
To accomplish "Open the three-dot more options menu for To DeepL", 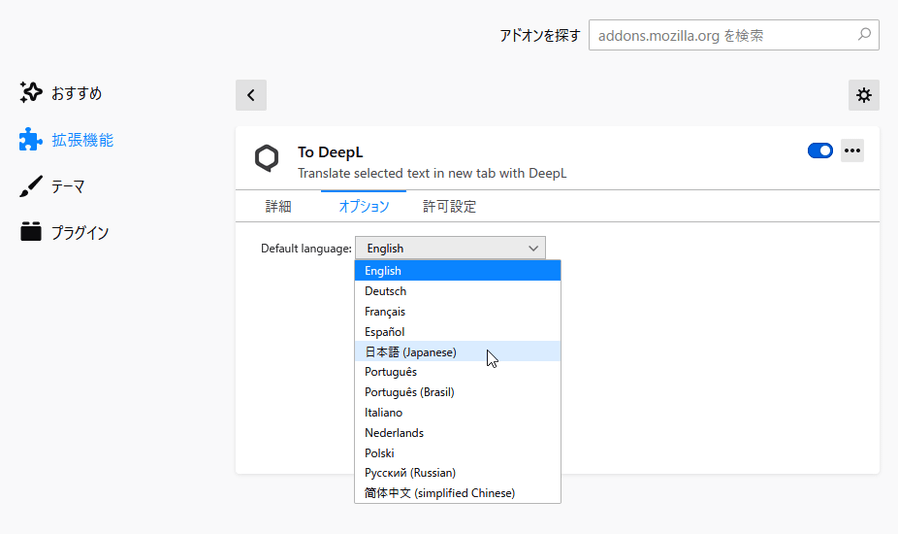I will [x=852, y=151].
